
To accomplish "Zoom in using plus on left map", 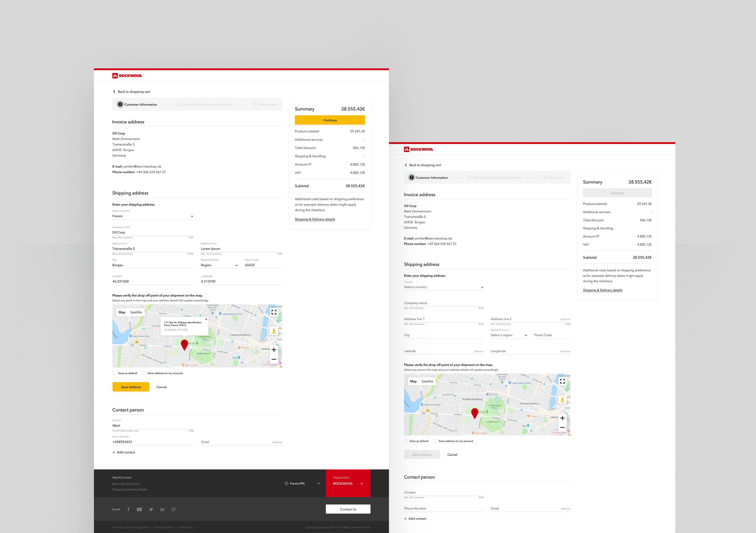I will [274, 350].
